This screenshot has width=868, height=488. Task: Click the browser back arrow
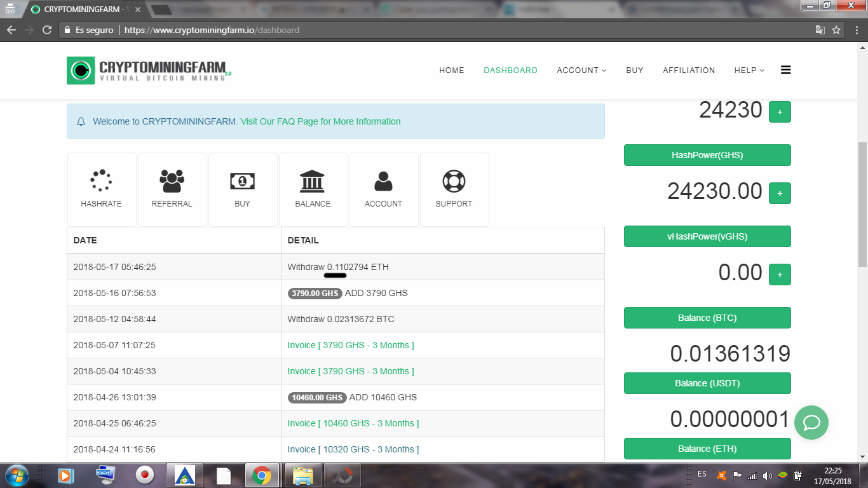pyautogui.click(x=11, y=30)
